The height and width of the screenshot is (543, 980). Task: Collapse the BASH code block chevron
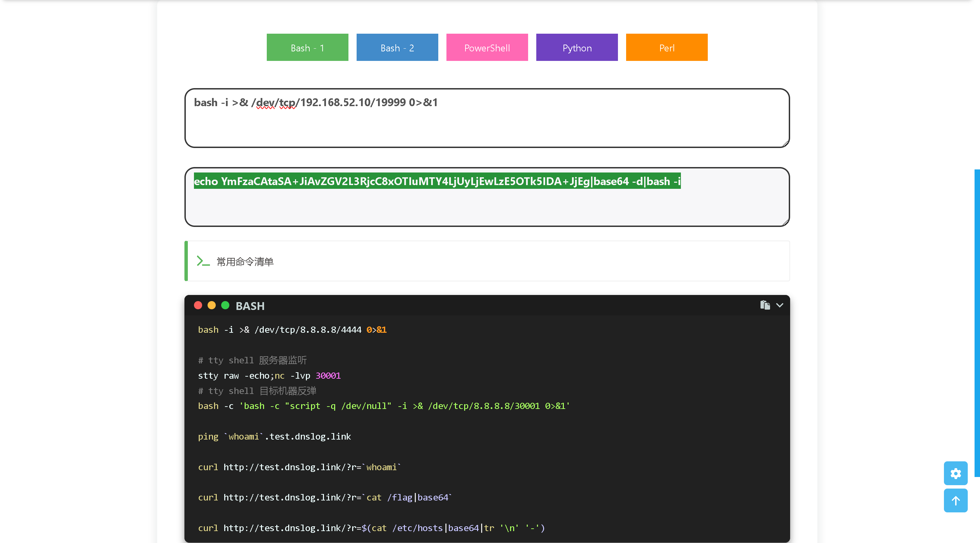[780, 305]
